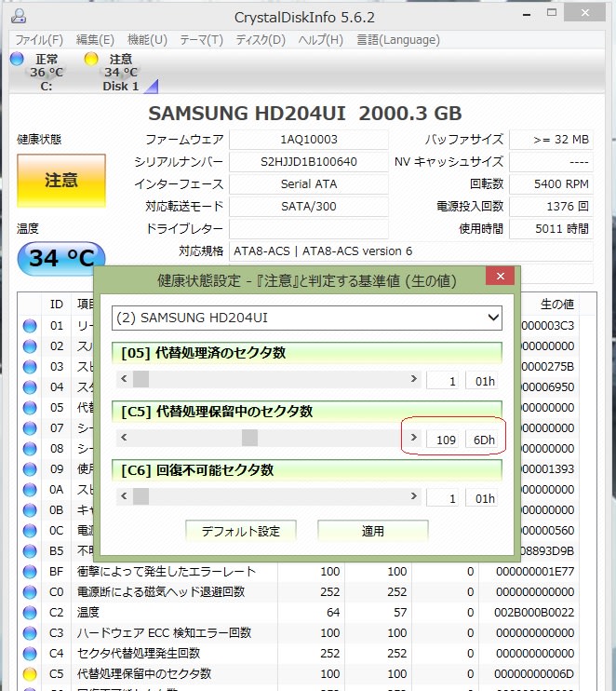Screen dimensions: 616x691
Task: Click the blue status icon for attribute C0
Action: (30, 592)
